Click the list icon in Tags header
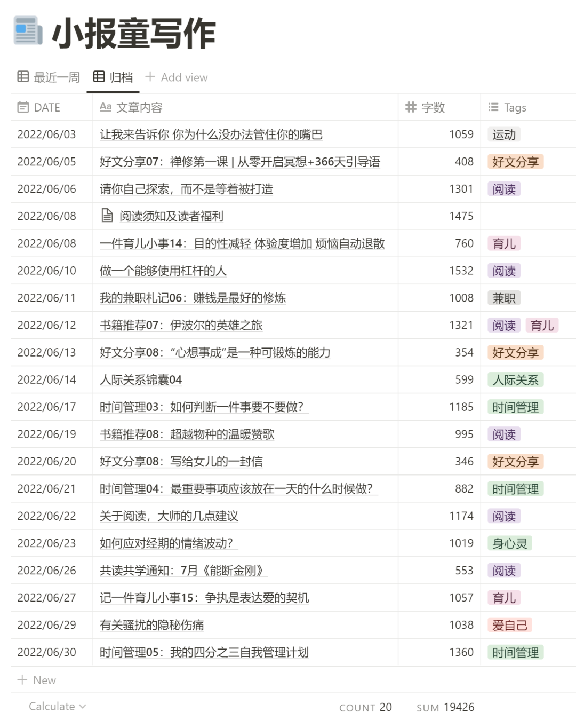Viewport: 576px width, 728px height. pos(493,107)
